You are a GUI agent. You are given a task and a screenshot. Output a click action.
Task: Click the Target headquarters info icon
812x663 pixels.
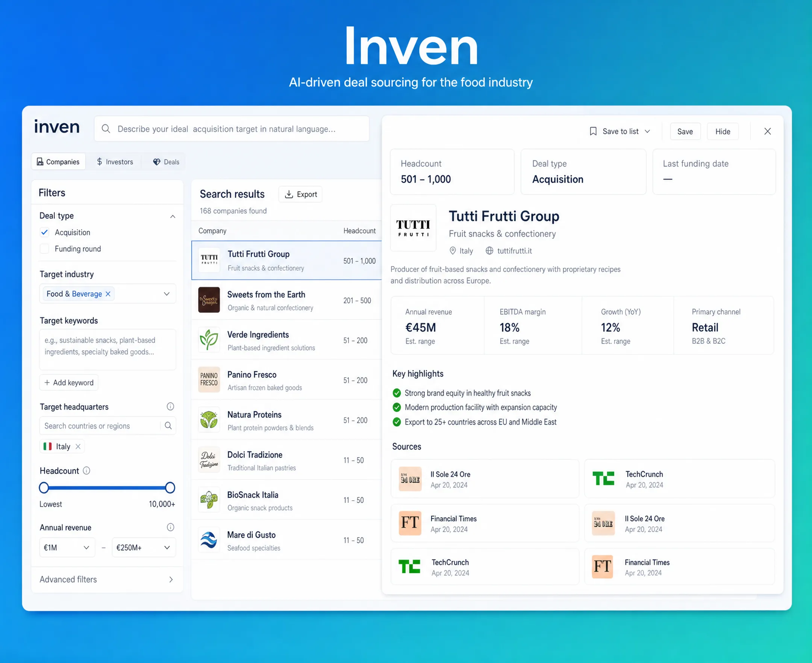click(x=170, y=406)
